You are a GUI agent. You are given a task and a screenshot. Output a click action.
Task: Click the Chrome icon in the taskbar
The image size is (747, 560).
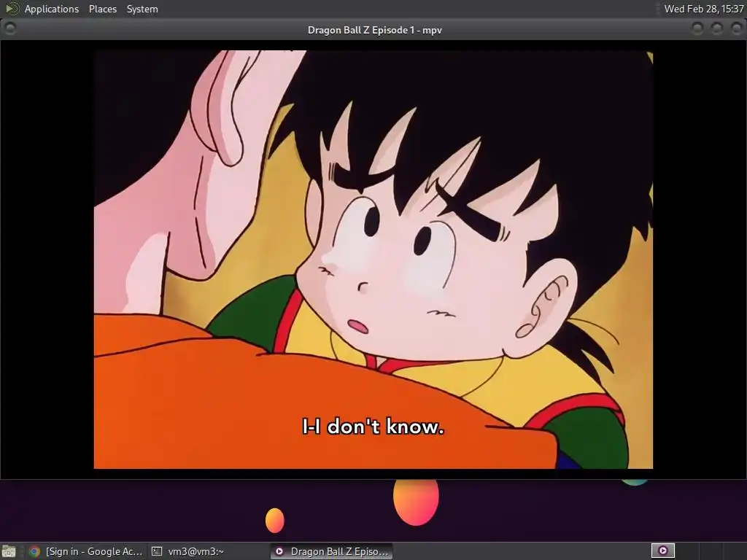(x=34, y=551)
